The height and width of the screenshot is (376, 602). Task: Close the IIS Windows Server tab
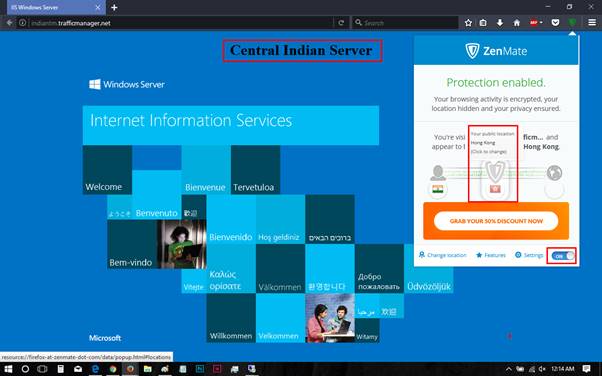tap(98, 7)
